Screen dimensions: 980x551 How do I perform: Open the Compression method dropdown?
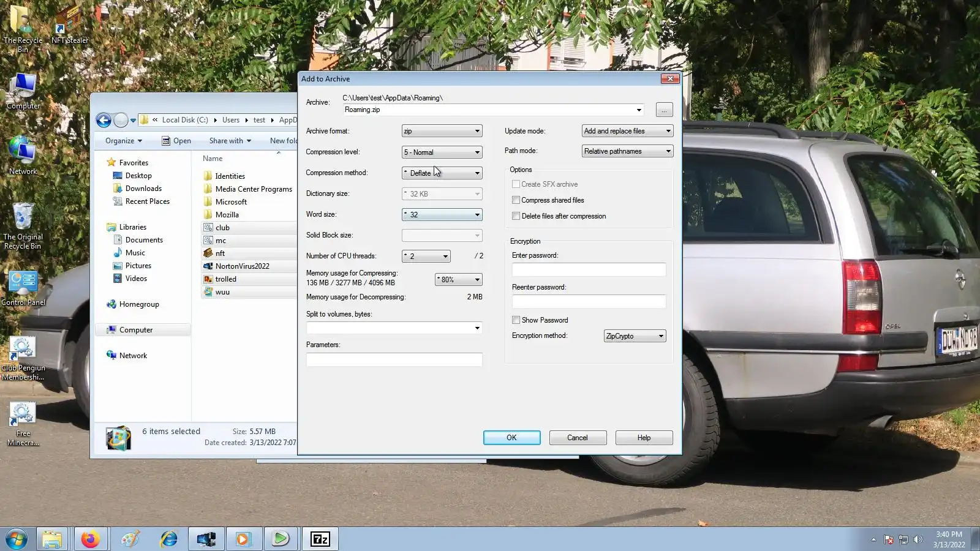tap(442, 173)
